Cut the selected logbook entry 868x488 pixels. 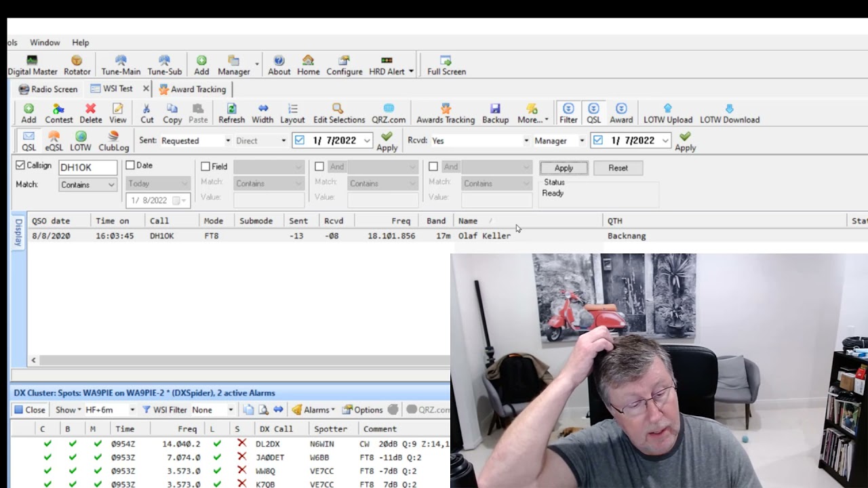pyautogui.click(x=146, y=113)
